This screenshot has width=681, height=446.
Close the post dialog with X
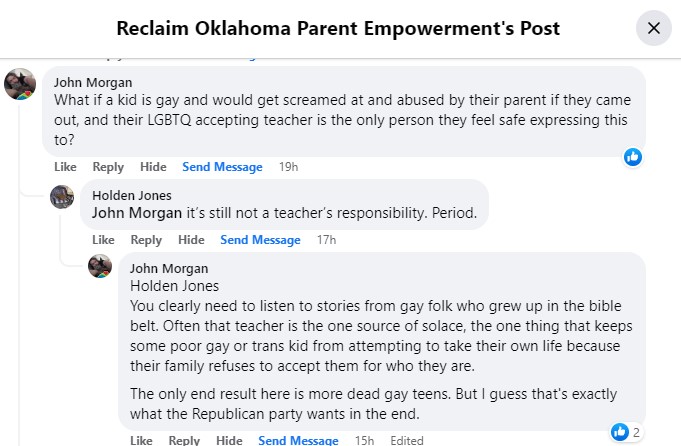click(654, 28)
